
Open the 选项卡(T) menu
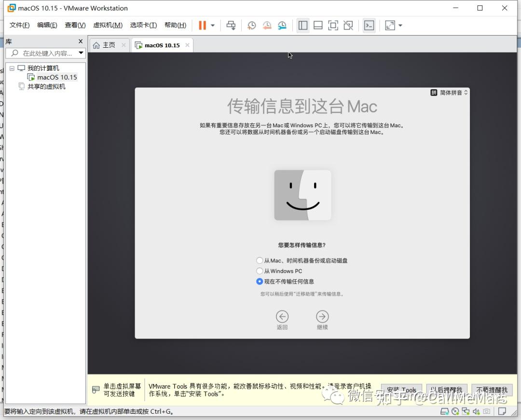point(143,25)
